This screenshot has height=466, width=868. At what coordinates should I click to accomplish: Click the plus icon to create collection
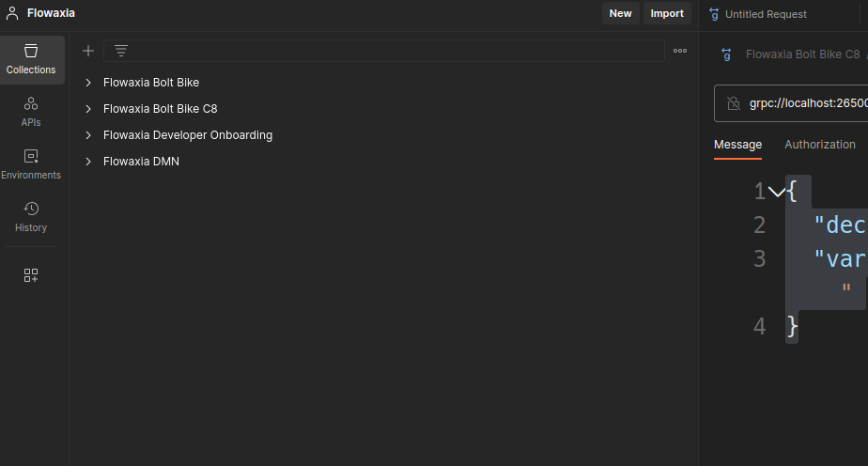(x=88, y=51)
